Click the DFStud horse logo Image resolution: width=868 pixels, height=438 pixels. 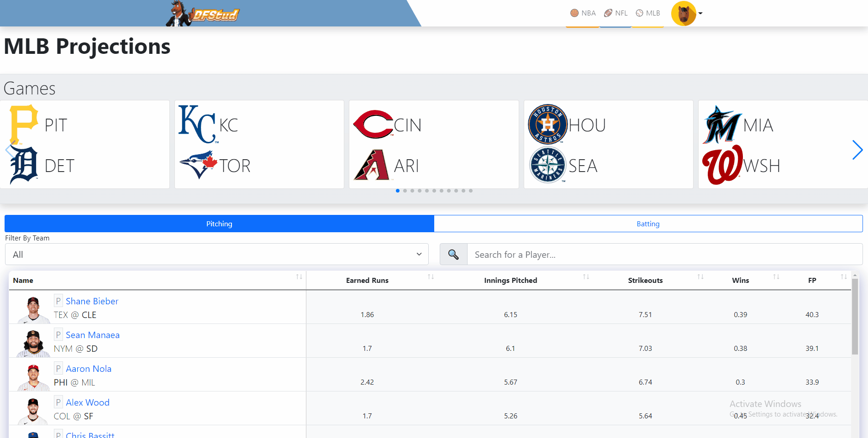(202, 13)
